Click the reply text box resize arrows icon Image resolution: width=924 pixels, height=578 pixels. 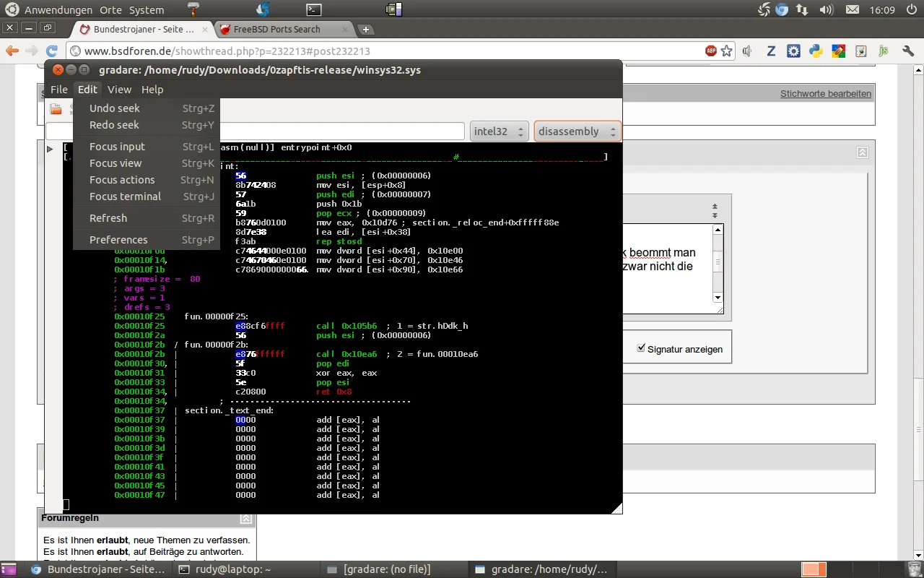(x=715, y=211)
